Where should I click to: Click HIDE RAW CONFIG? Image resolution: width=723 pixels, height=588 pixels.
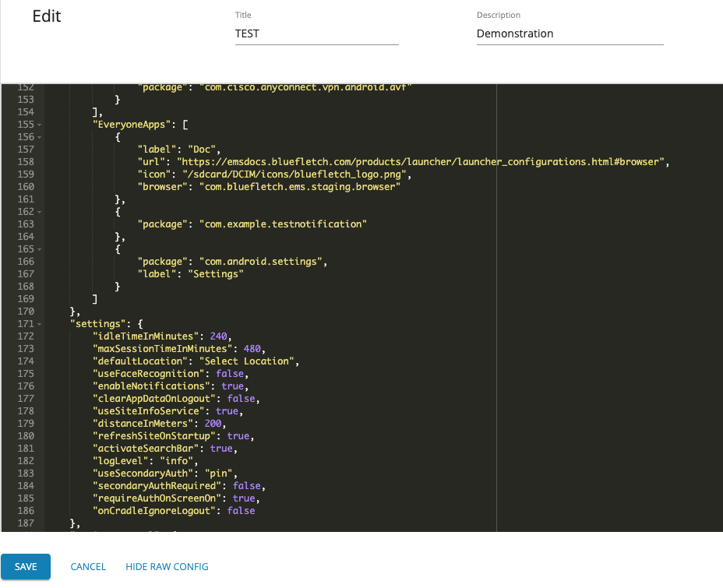click(167, 566)
